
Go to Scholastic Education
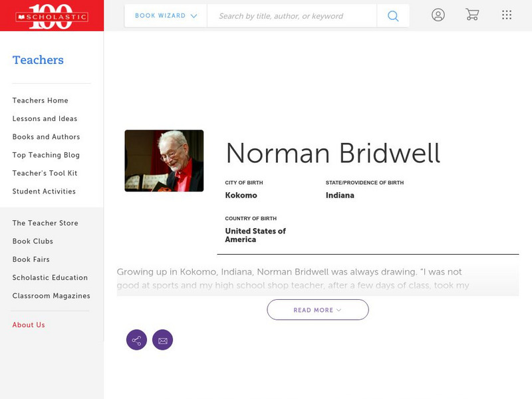[x=51, y=277]
